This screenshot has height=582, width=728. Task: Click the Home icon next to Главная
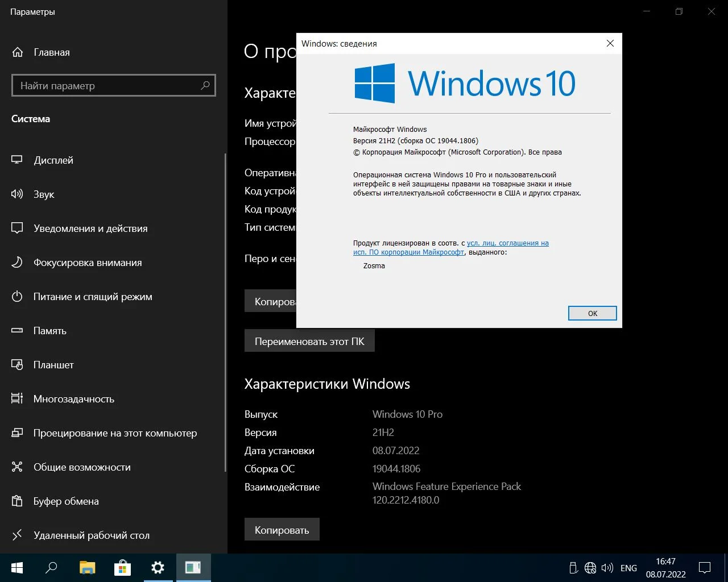18,52
